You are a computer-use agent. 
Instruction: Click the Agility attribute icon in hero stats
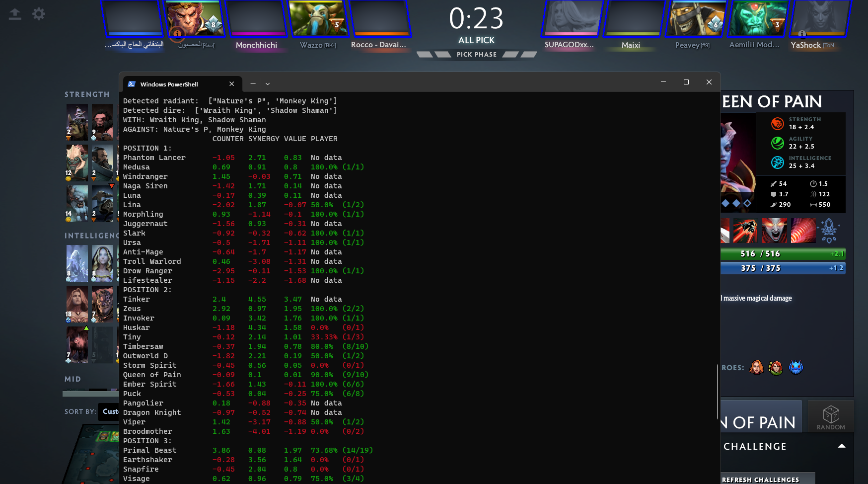[x=778, y=143]
